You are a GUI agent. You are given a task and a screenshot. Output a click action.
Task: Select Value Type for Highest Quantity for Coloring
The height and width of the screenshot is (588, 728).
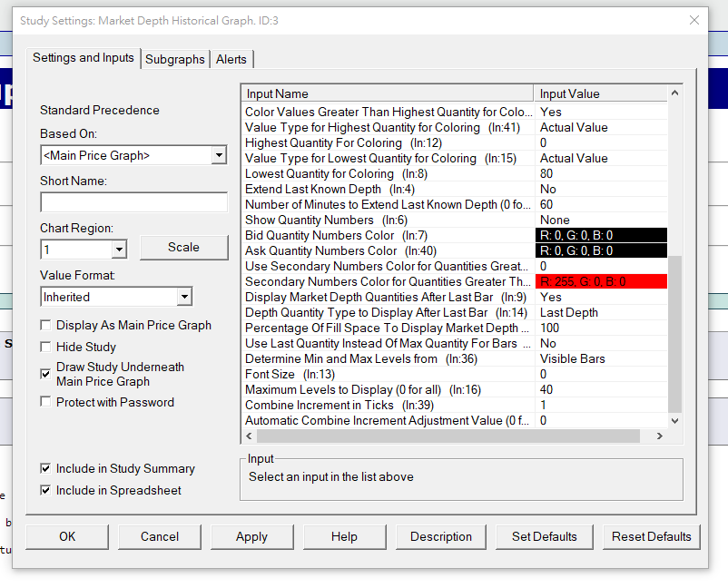pos(455,127)
